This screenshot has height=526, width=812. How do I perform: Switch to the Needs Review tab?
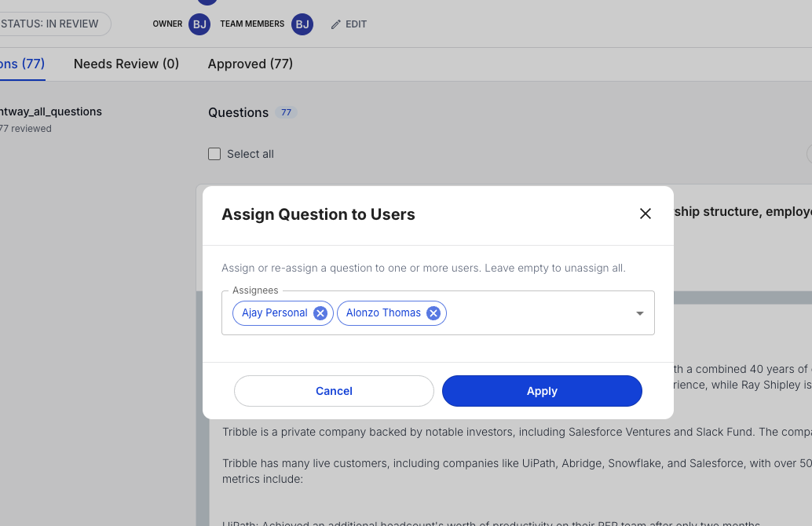pos(126,64)
